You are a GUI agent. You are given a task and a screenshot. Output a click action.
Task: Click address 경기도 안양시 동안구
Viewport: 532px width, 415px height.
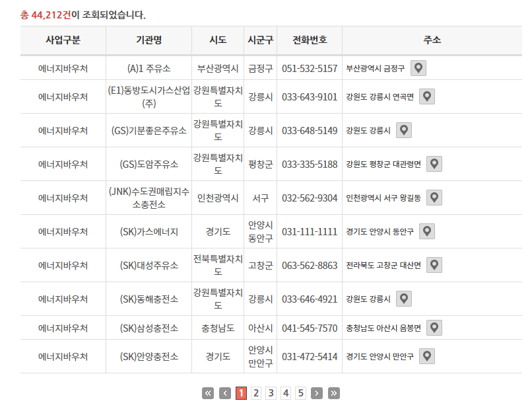point(380,231)
